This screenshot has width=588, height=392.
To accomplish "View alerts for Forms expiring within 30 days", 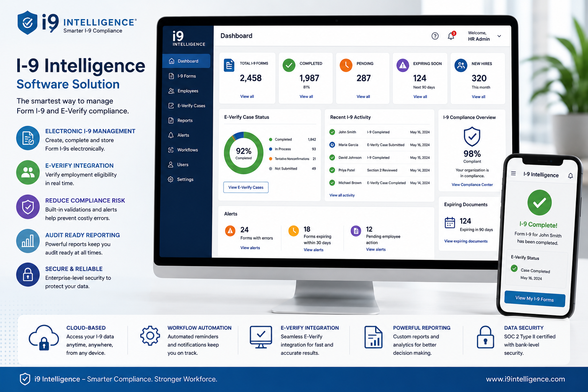I will click(314, 250).
